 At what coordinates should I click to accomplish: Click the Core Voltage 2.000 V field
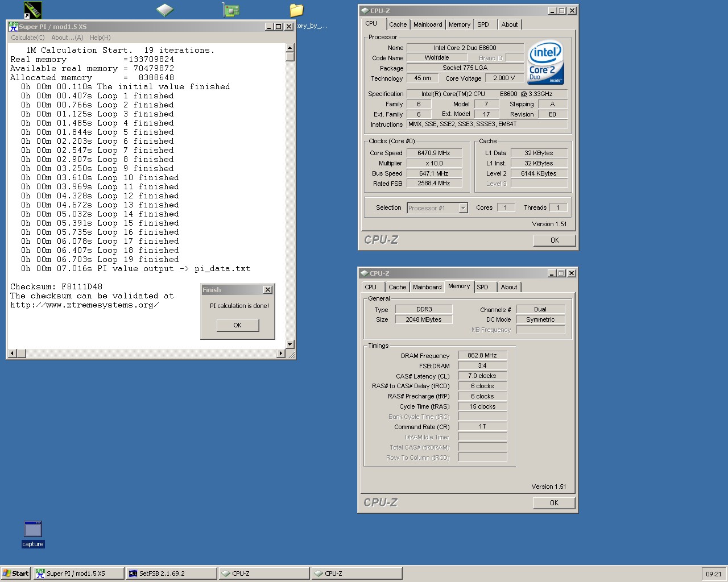[x=504, y=78]
